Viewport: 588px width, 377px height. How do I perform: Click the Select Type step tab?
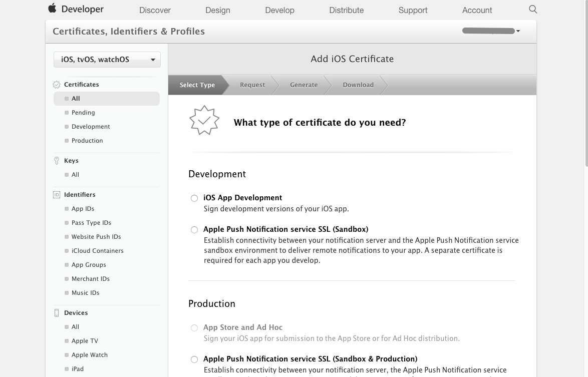197,85
